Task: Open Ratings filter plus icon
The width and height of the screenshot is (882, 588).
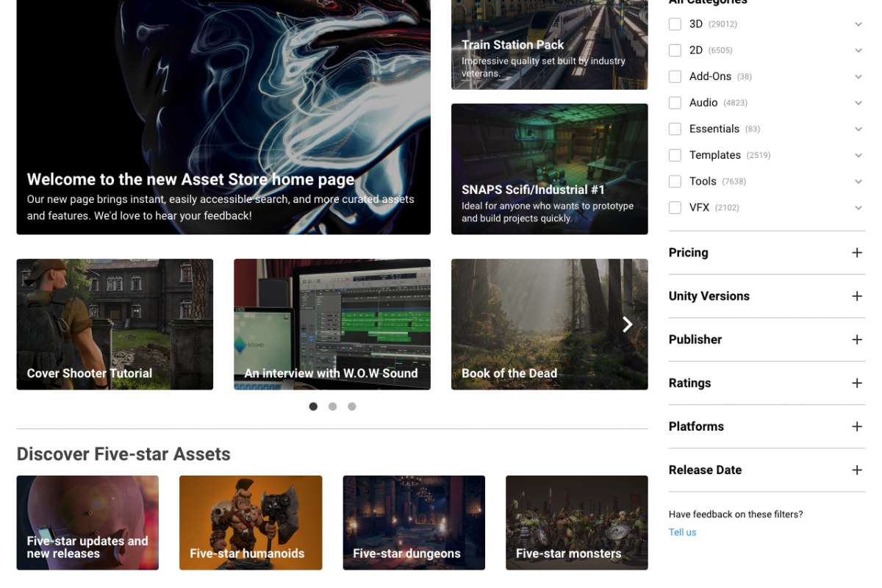Action: click(857, 383)
